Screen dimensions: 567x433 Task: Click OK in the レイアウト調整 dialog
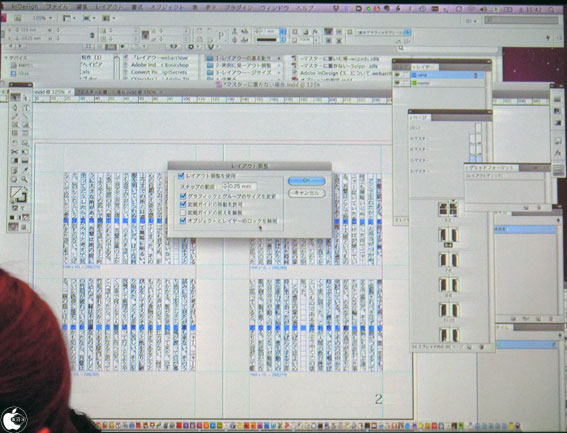pos(307,181)
